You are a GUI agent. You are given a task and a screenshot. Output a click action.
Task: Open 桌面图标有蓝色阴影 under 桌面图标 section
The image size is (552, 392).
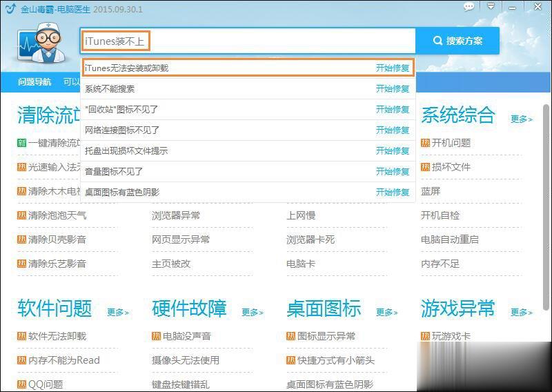coord(330,384)
